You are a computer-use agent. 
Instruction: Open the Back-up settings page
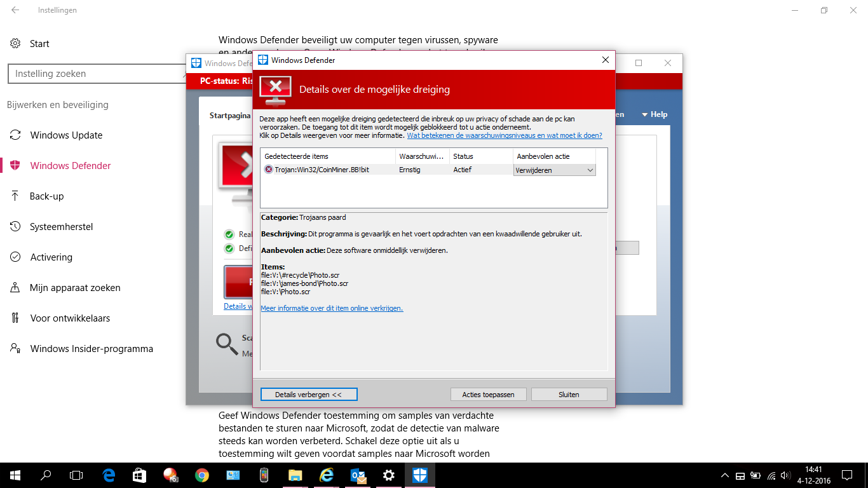click(x=47, y=196)
